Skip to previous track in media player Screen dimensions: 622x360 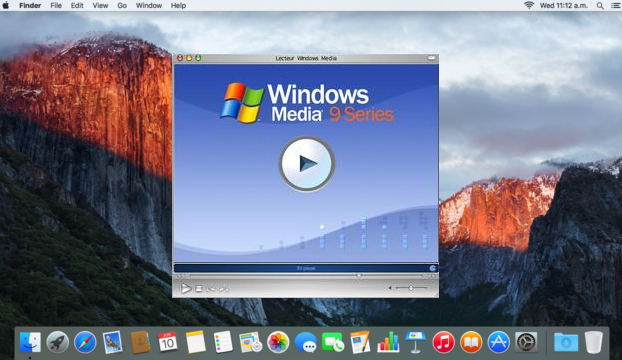tap(211, 289)
